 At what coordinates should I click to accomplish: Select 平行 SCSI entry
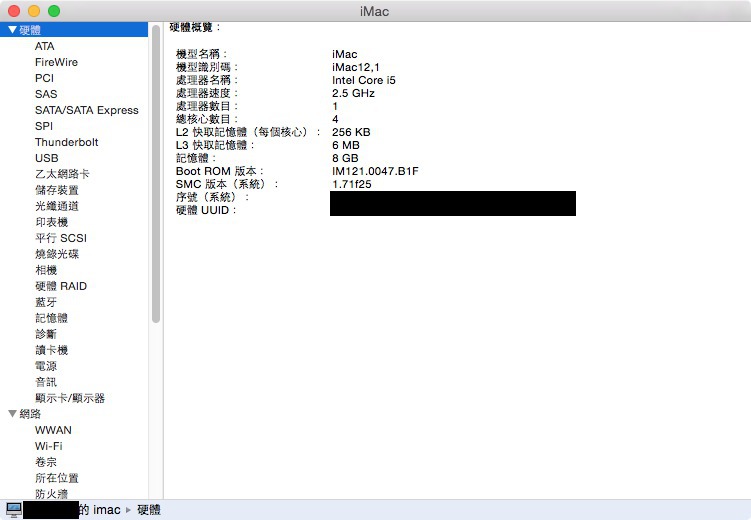tap(61, 238)
